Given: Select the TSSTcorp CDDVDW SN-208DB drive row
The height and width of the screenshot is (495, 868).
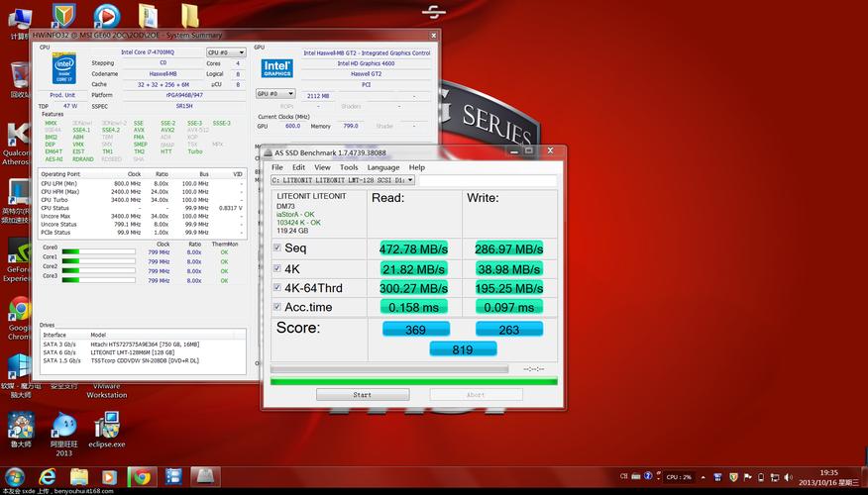Looking at the screenshot, I should [x=143, y=360].
